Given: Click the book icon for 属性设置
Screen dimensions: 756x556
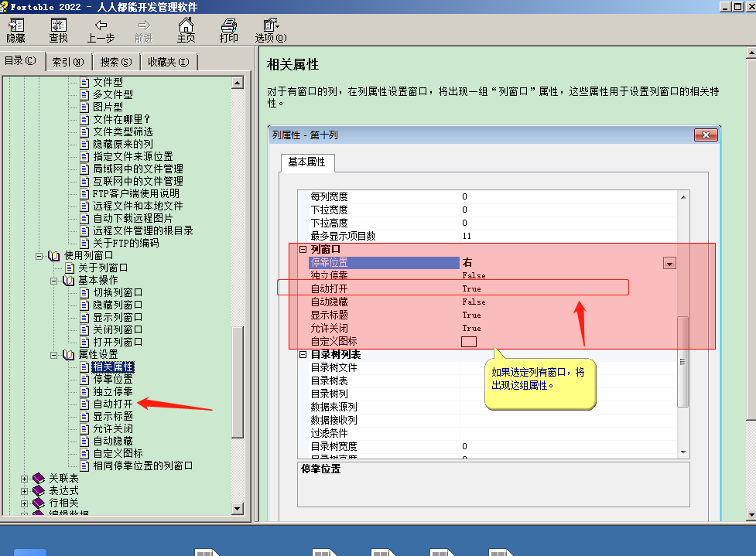Looking at the screenshot, I should (68, 355).
